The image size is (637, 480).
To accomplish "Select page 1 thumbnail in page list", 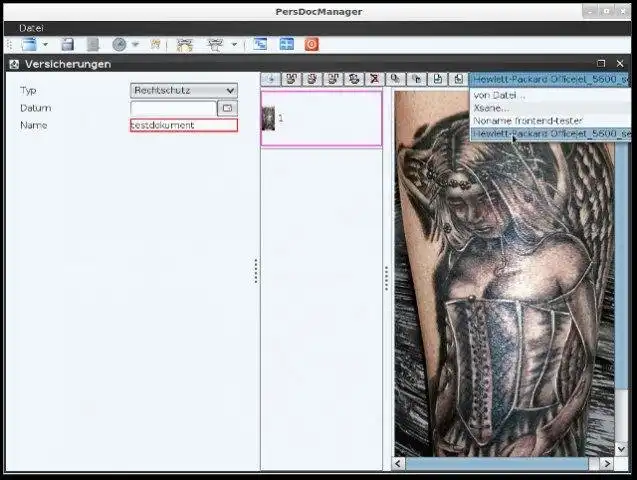I will click(321, 118).
